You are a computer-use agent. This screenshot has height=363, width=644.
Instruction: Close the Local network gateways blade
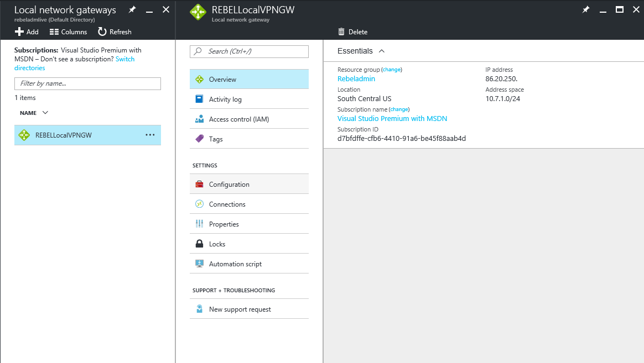166,9
